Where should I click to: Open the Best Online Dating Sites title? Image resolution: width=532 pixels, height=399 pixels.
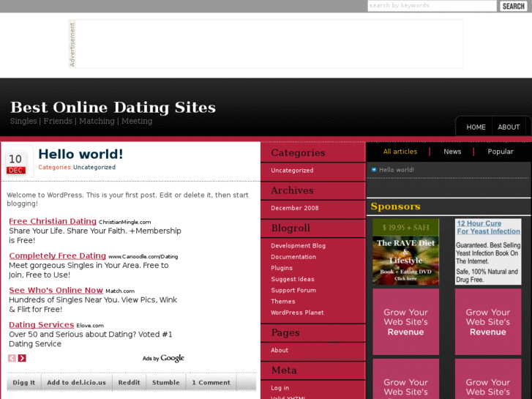113,108
